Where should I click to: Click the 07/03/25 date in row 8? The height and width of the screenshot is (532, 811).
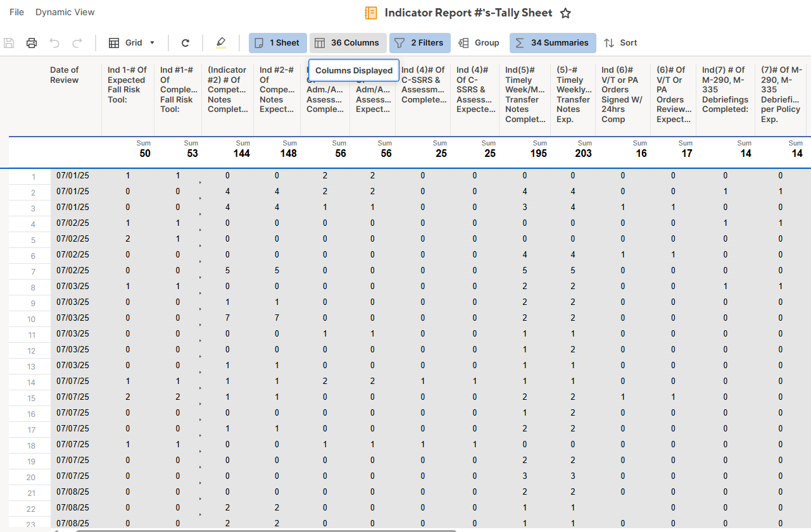(73, 286)
